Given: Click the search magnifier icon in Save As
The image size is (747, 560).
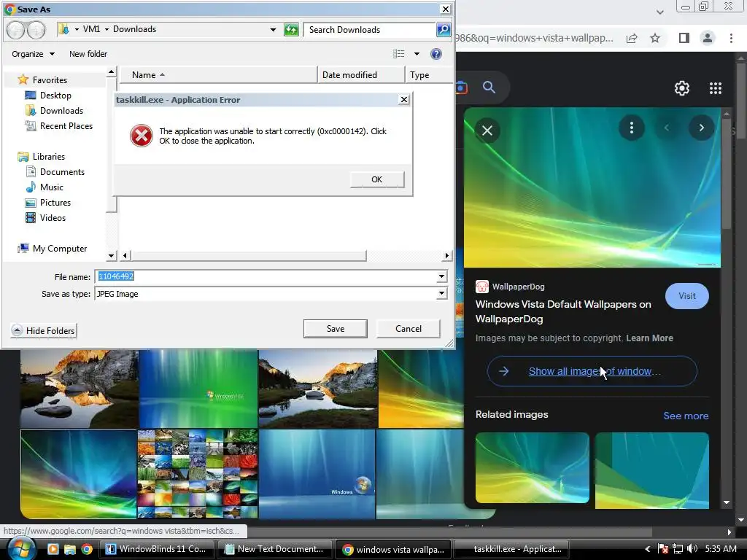Looking at the screenshot, I should point(443,29).
